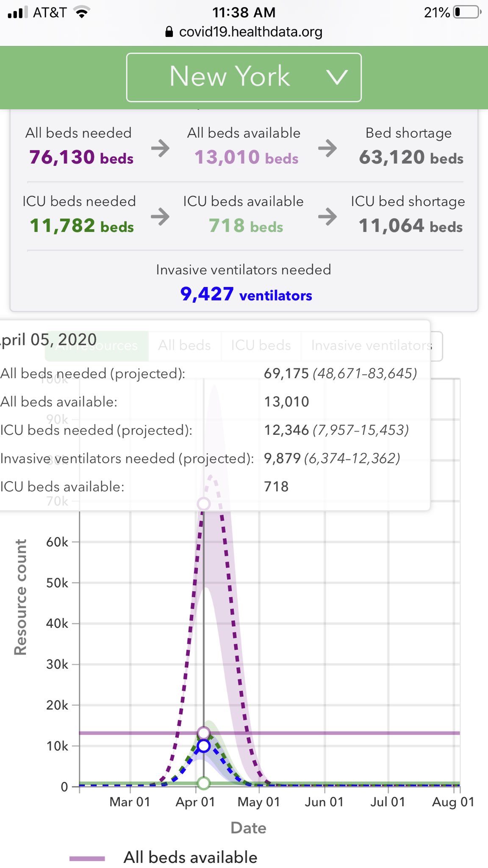The height and width of the screenshot is (868, 488).
Task: Tap the cellular signal bars icon
Action: (x=17, y=12)
